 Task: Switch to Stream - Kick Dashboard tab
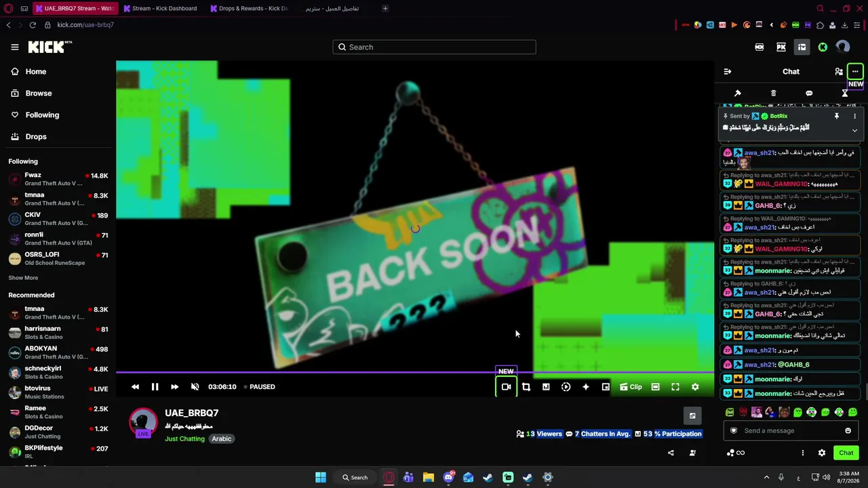[160, 8]
